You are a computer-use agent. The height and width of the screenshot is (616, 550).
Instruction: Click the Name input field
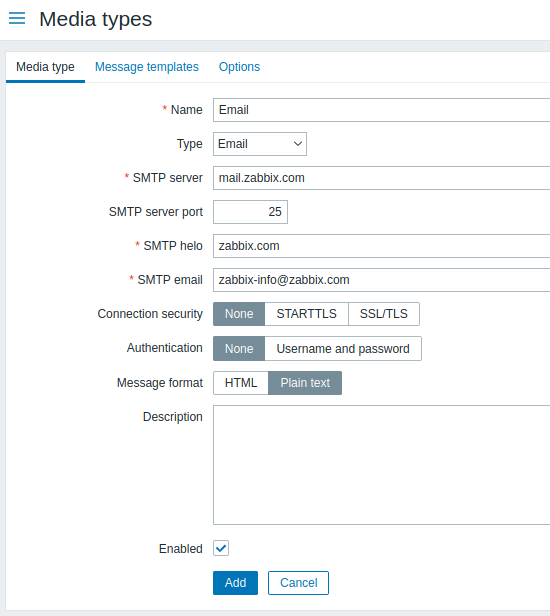click(x=381, y=110)
